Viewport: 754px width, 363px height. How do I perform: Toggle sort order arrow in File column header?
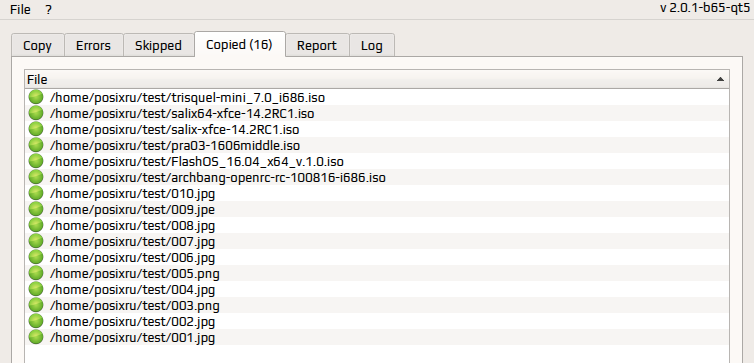point(720,79)
